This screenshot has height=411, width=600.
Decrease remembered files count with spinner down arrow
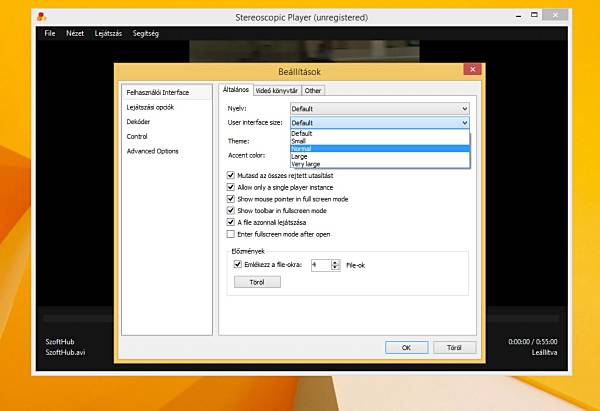coord(335,267)
